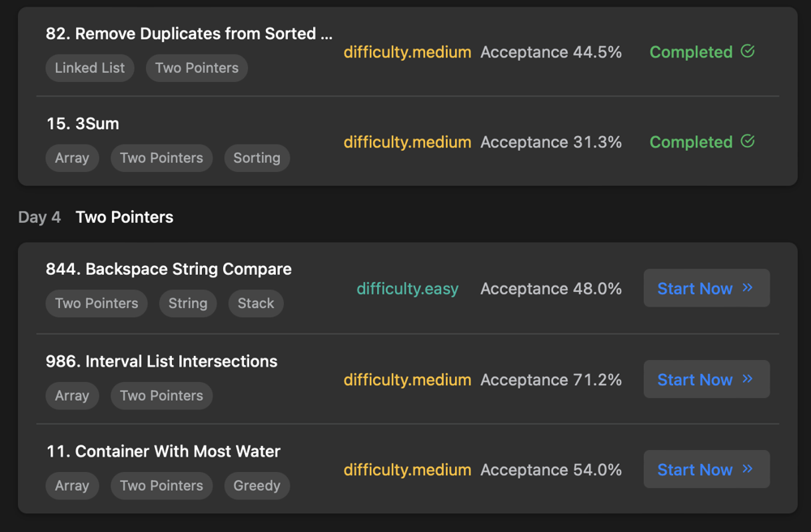This screenshot has width=811, height=532.
Task: Select the Sorting tag under 3Sum
Action: coord(257,158)
